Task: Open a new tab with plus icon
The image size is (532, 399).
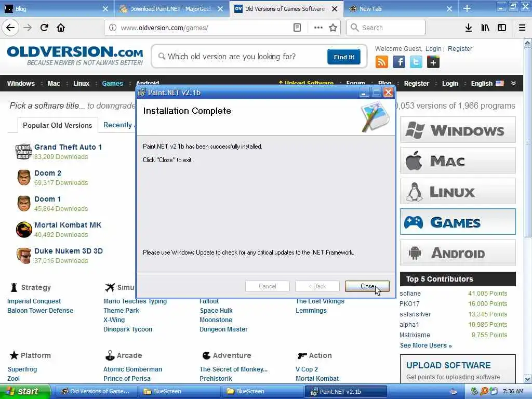Action: (467, 8)
